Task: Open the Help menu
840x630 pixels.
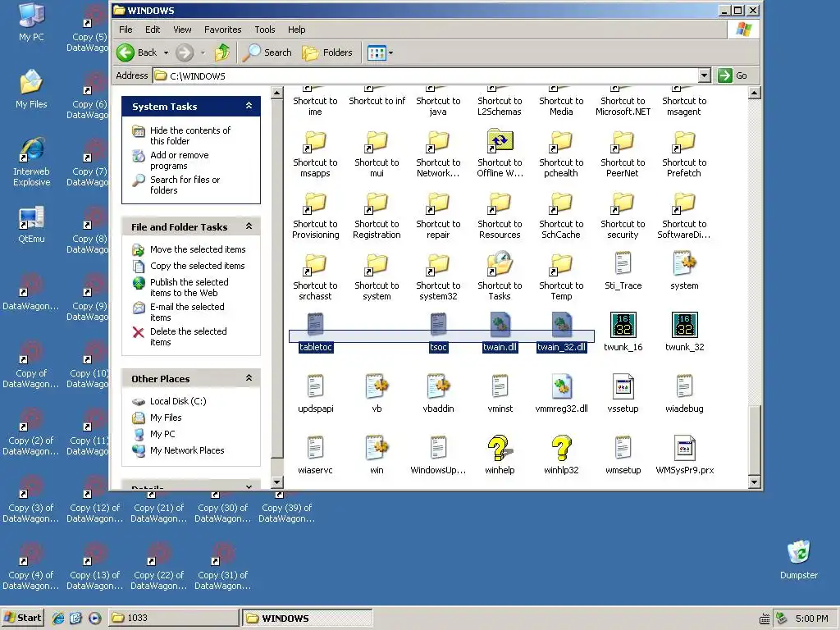Action: [x=296, y=30]
